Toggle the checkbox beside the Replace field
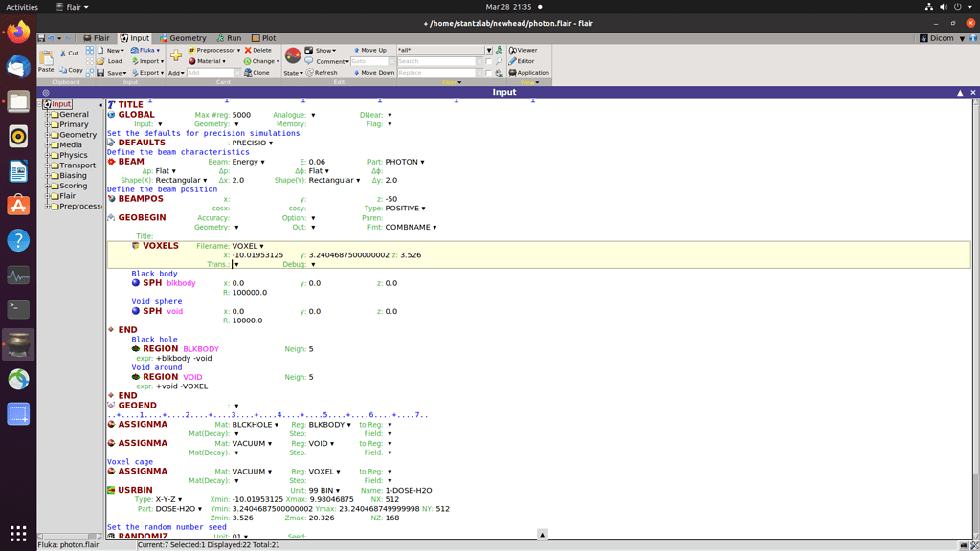The height and width of the screenshot is (551, 980). tap(489, 73)
